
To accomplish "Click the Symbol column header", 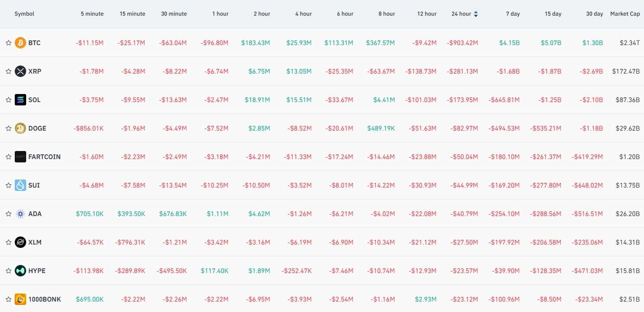I will point(24,14).
